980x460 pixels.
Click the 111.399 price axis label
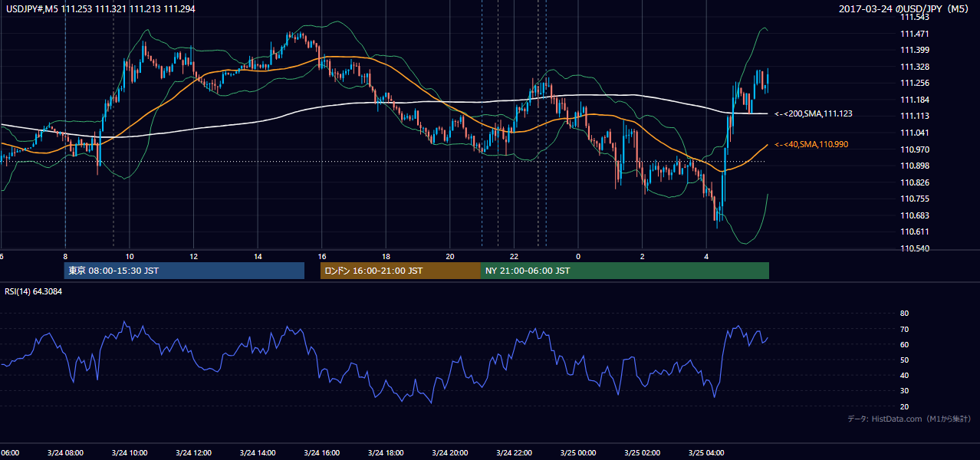(916, 50)
